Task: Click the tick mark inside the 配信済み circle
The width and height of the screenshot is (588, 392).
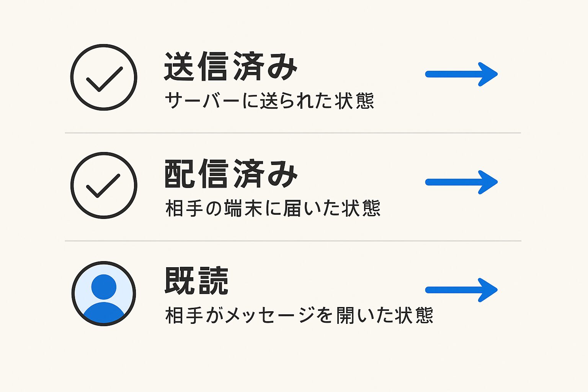Action: pos(103,186)
